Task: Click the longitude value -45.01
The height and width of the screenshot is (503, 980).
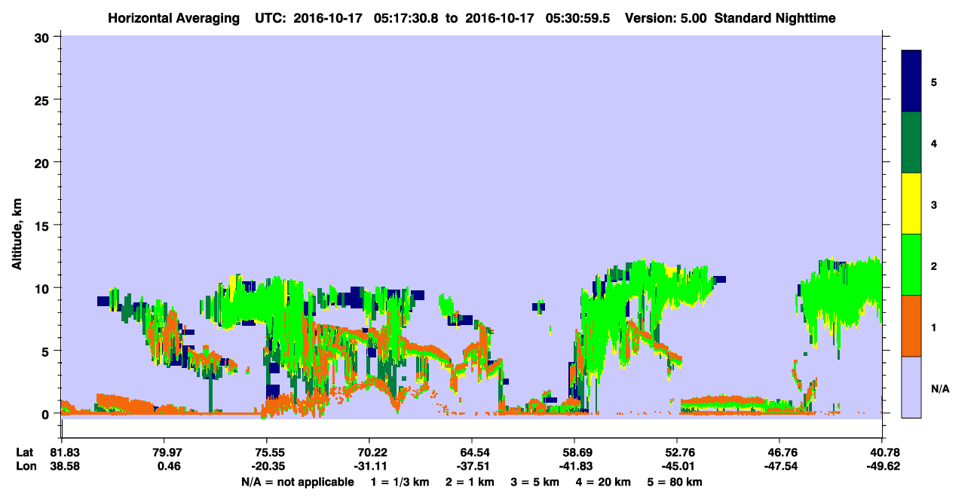Action: point(677,467)
